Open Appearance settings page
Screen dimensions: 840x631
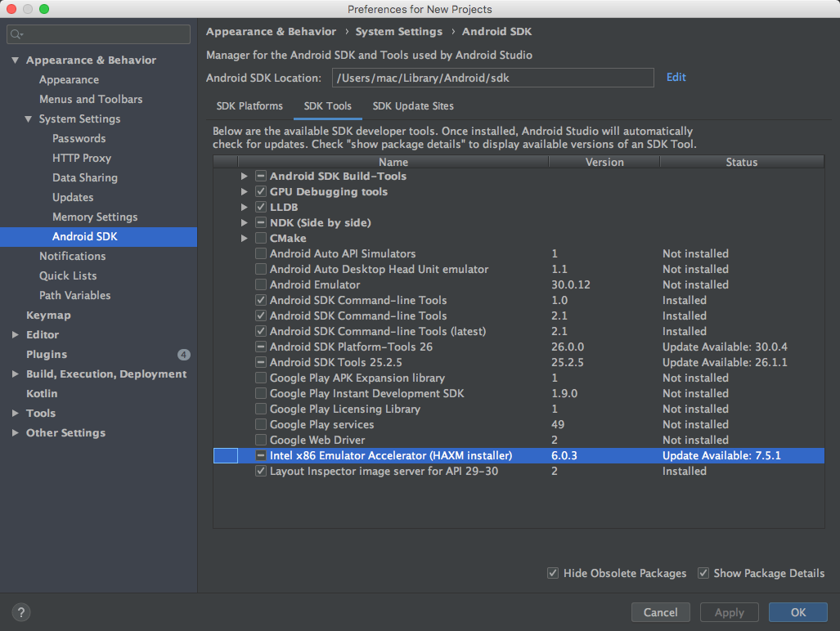tap(69, 80)
